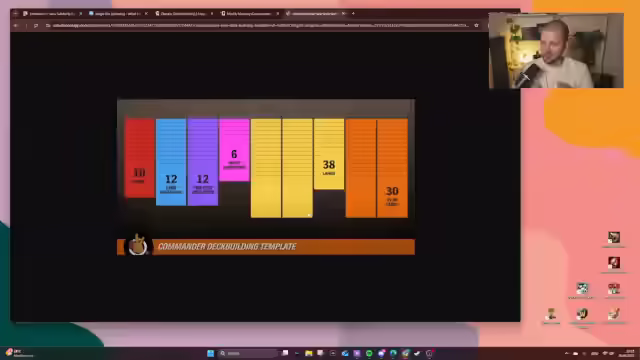The width and height of the screenshot is (640, 360).
Task: Open the red desktop shortcut with circular emblem
Action: (614, 262)
